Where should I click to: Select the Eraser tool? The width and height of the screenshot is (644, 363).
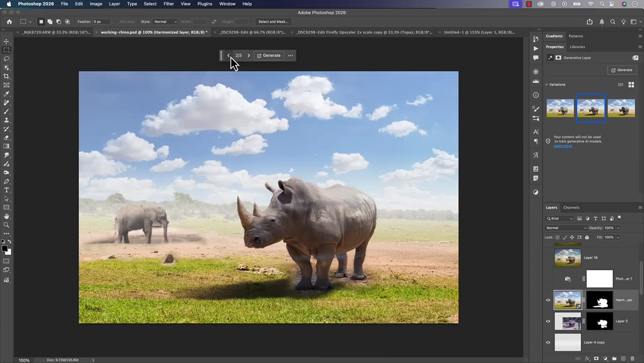[6, 137]
